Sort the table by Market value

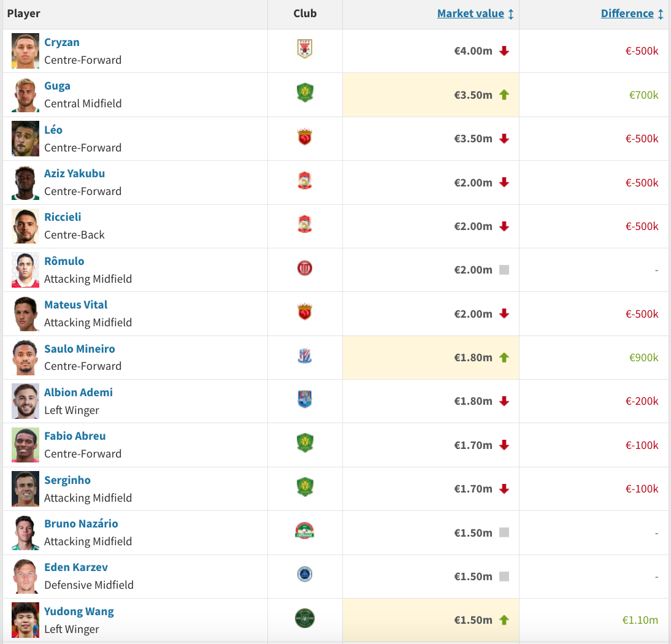(475, 13)
